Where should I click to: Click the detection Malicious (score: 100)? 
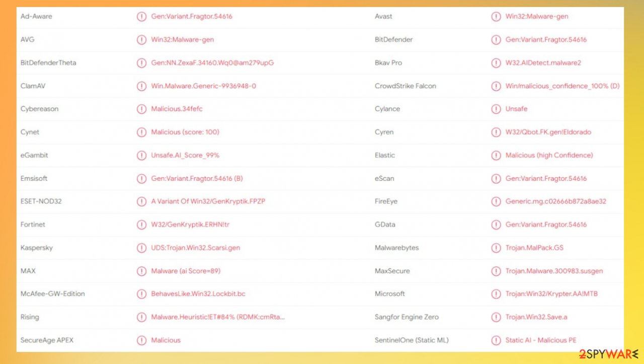(185, 132)
